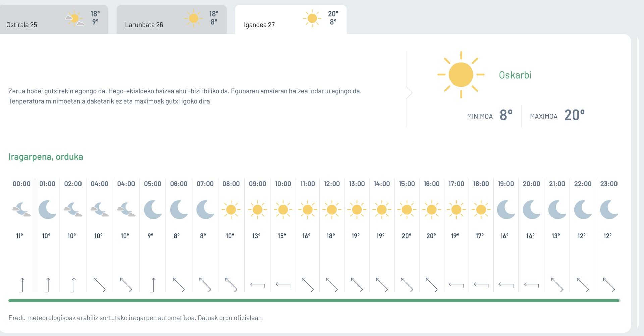This screenshot has height=336, width=644.
Task: Click the 07:00 hour label
Action: [x=205, y=184]
